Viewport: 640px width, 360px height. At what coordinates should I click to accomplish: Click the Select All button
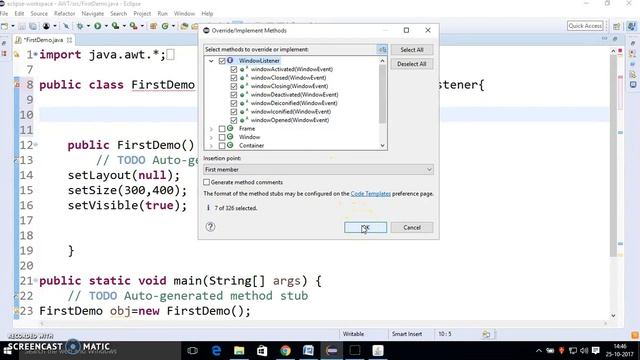[411, 50]
